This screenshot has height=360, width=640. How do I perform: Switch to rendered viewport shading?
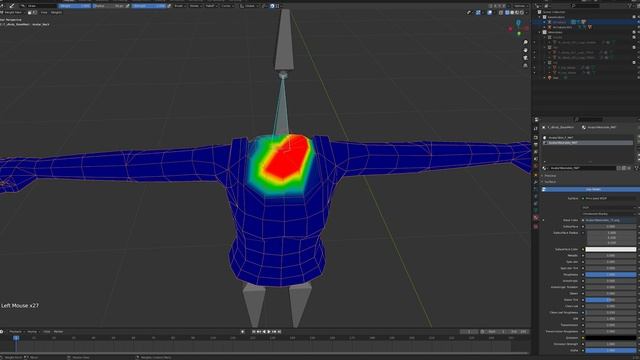[522, 13]
